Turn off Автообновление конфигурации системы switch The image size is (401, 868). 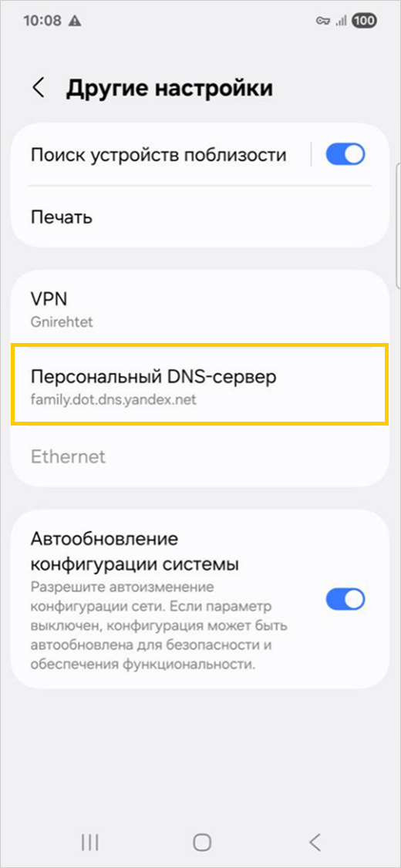click(x=345, y=600)
